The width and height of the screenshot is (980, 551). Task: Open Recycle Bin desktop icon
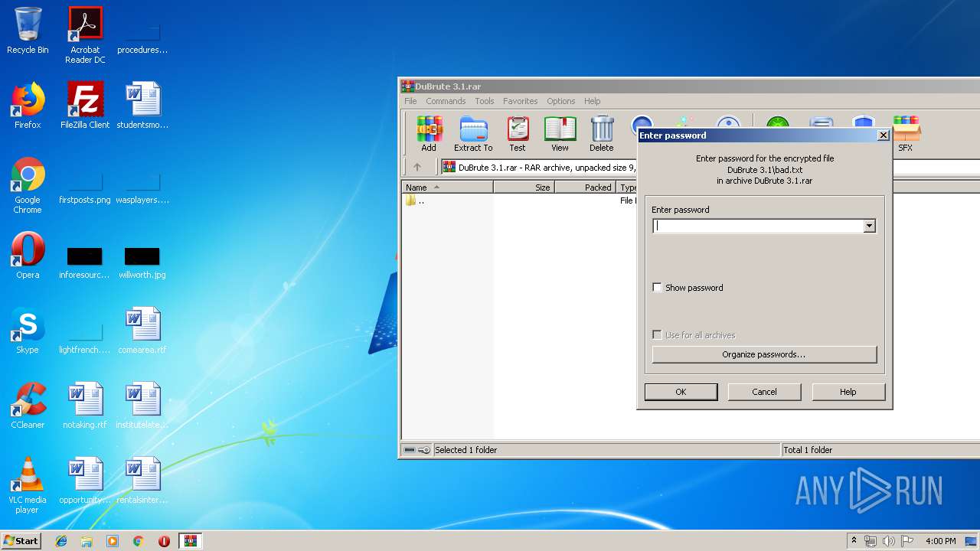(x=28, y=31)
